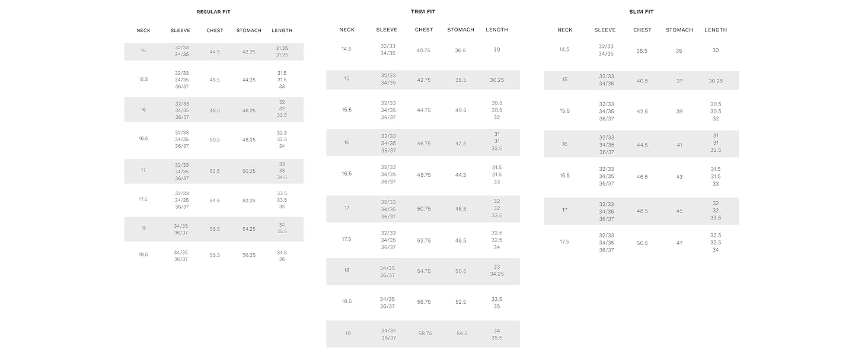Click the Regular Fit table heading
Image resolution: width=868 pixels, height=356 pixels.
(213, 12)
